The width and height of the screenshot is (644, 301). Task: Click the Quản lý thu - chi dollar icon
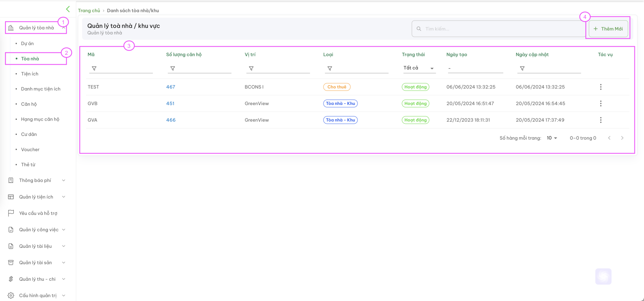coord(11,279)
